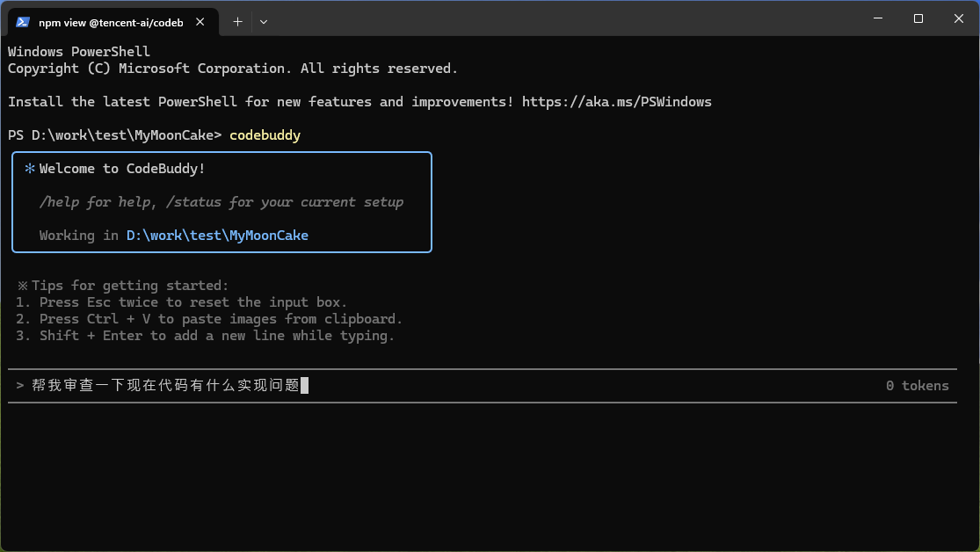
Task: Click the blue asterisk beside Welcome to CodeBuddy
Action: pos(30,169)
